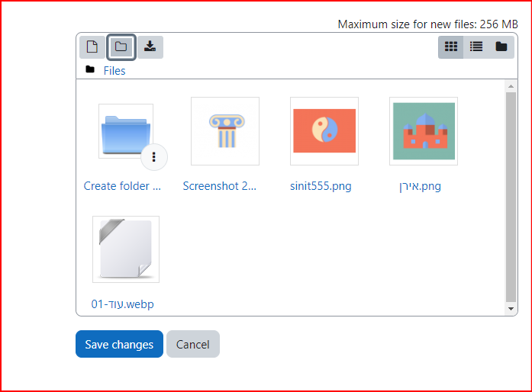
Task: Select the blue folder thumbnail
Action: pos(126,131)
